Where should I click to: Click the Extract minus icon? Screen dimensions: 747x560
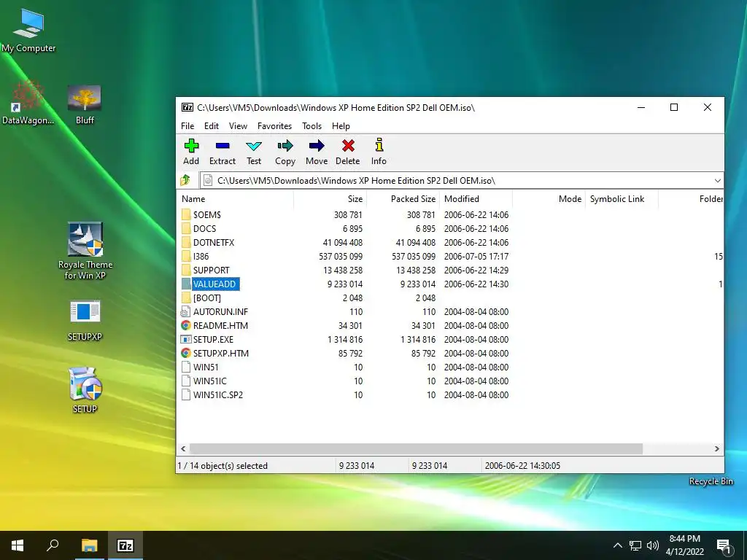point(222,146)
